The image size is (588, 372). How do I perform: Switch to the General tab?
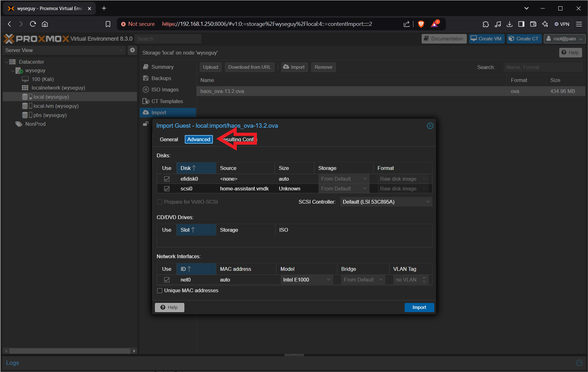(x=169, y=139)
